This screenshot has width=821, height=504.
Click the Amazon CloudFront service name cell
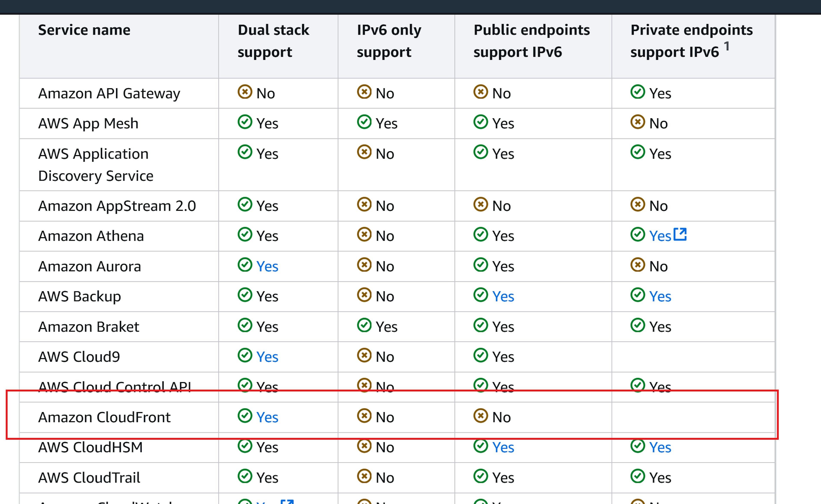(104, 417)
